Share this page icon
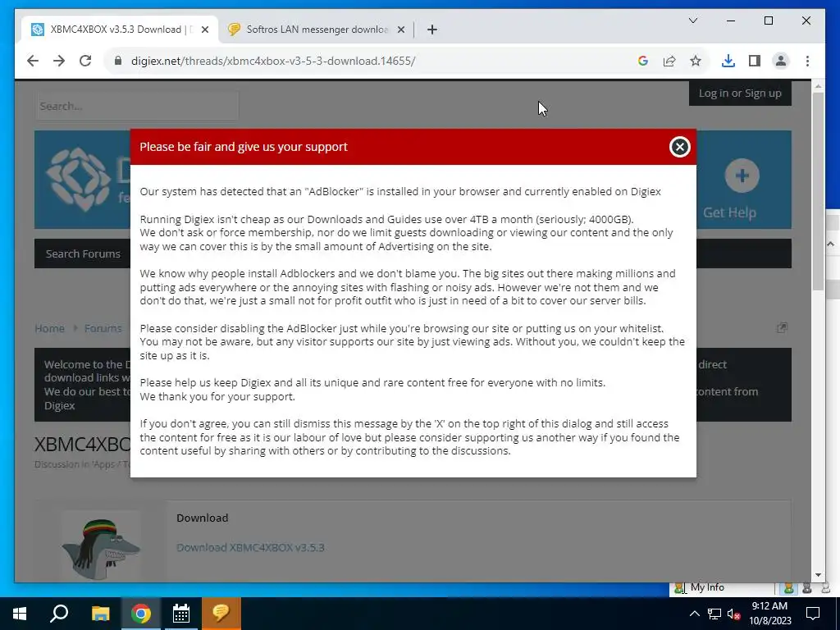840x630 pixels. [x=669, y=61]
